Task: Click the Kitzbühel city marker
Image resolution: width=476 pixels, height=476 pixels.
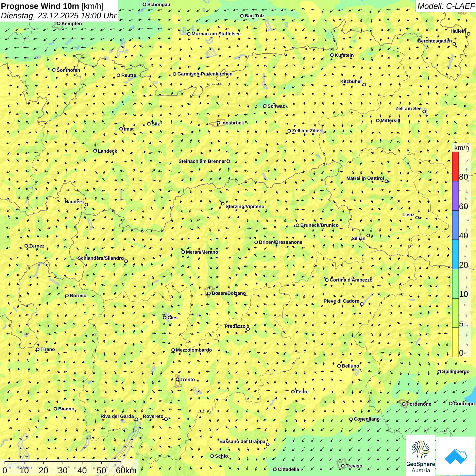Action: pyautogui.click(x=364, y=84)
